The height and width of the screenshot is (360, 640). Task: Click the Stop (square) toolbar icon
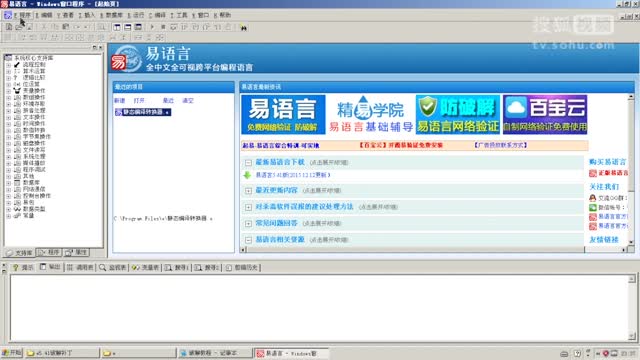[163, 27]
